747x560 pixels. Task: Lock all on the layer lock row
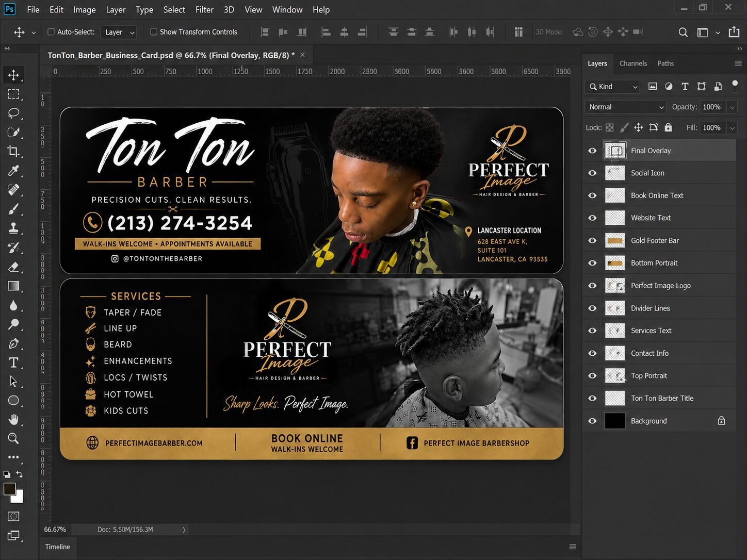669,127
